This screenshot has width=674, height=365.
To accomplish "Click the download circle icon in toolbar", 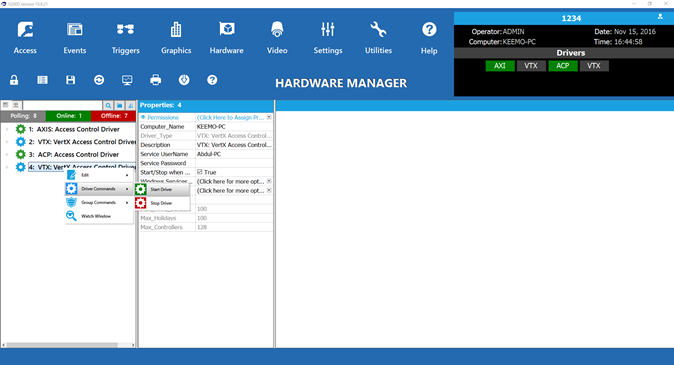I will pyautogui.click(x=184, y=80).
